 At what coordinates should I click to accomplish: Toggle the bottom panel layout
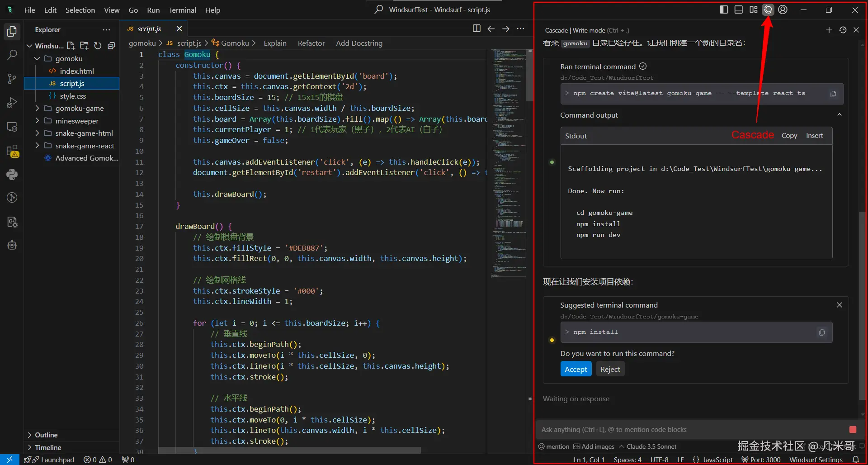coord(738,9)
